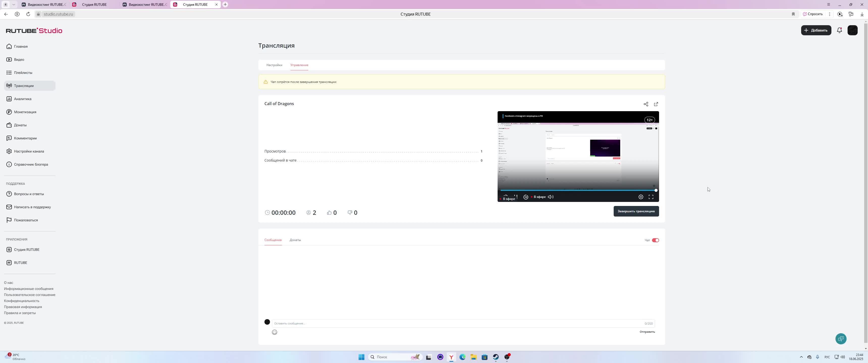Open the emoji picker in chat
Image resolution: width=868 pixels, height=363 pixels.
point(275,332)
